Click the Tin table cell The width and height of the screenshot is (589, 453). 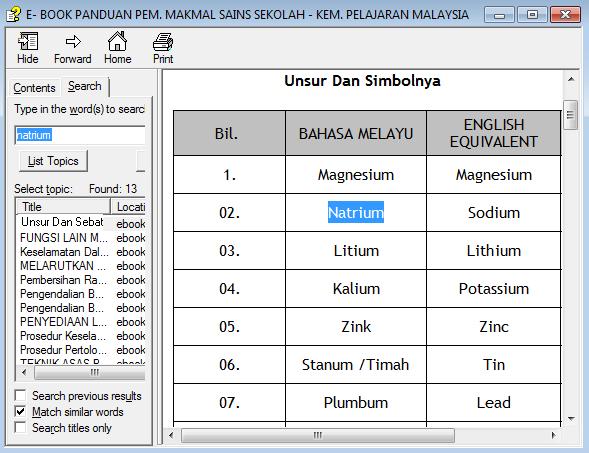pos(494,364)
